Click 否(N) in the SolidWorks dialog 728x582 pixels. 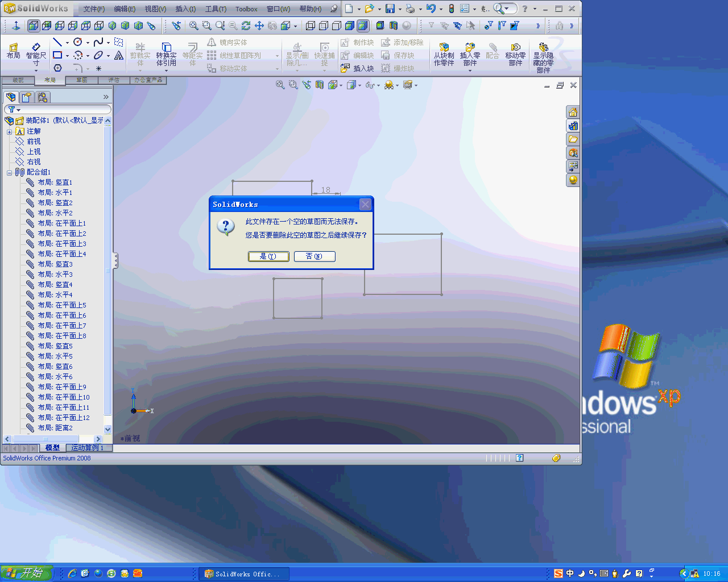point(315,256)
